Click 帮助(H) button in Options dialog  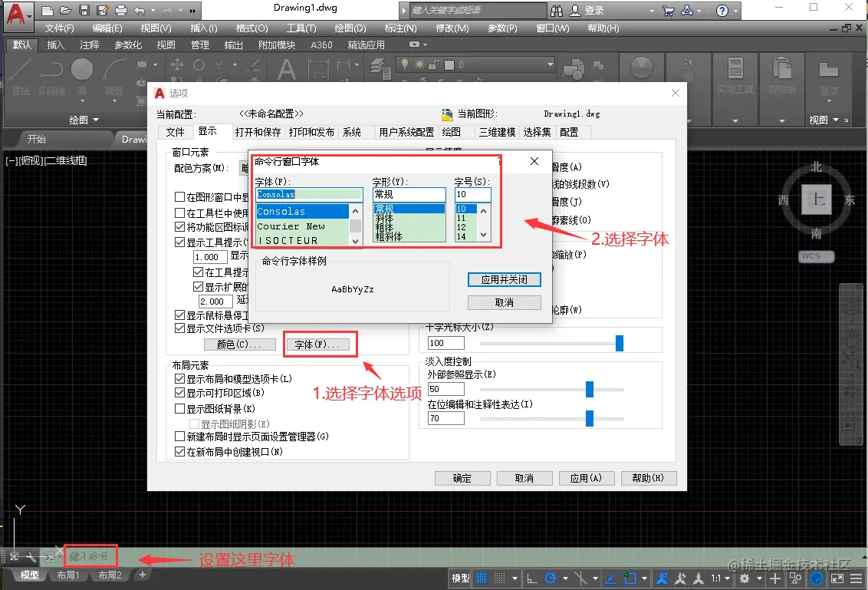pos(648,478)
